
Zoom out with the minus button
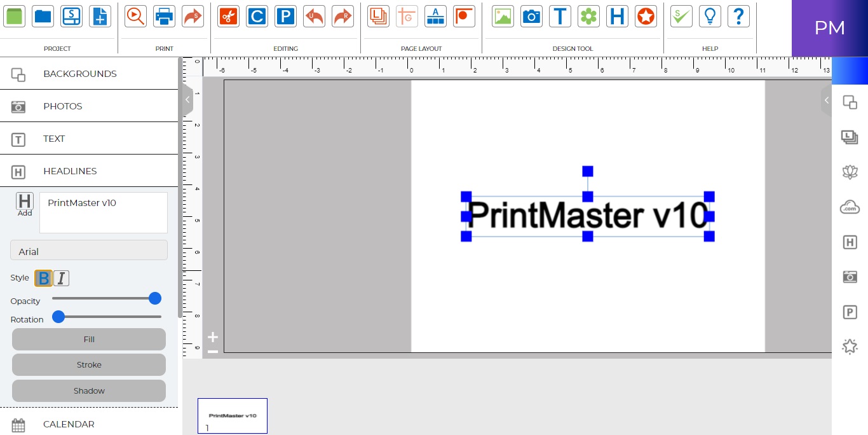[x=213, y=352]
